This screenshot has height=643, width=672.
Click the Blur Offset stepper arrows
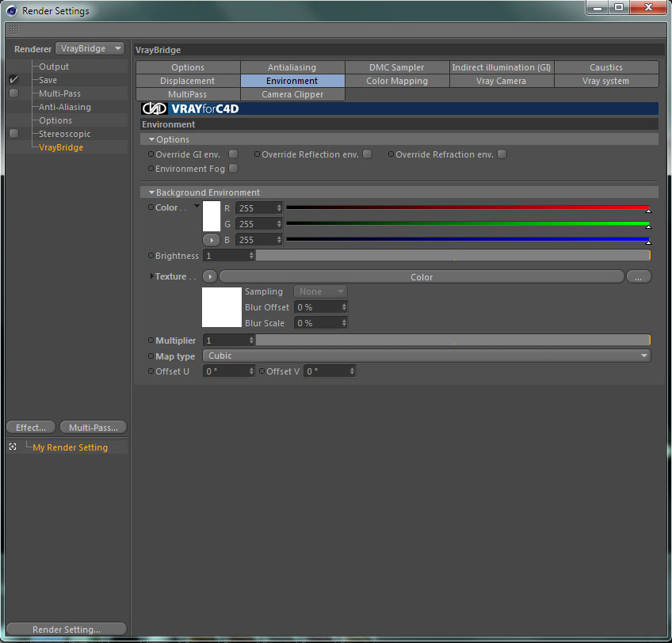click(344, 306)
